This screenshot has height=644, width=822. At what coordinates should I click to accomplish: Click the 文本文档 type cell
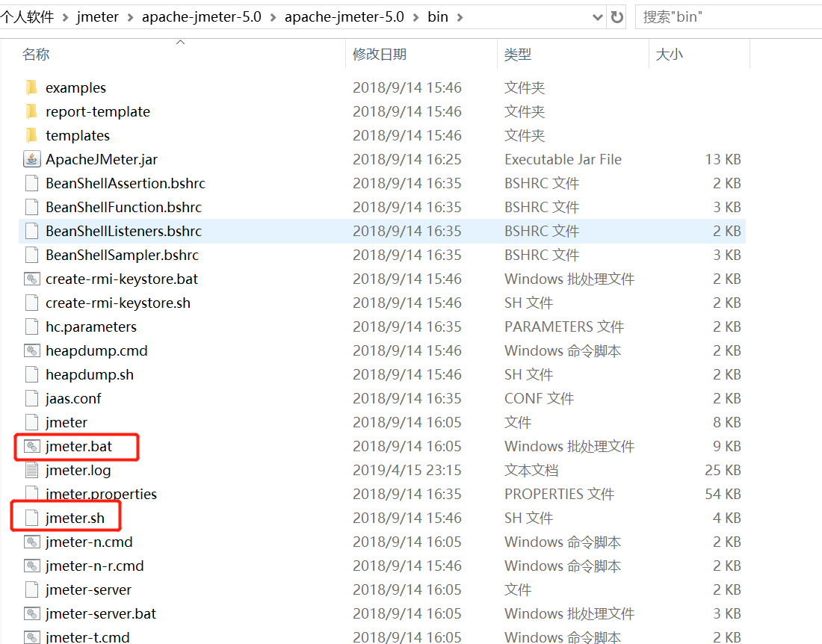click(x=531, y=470)
